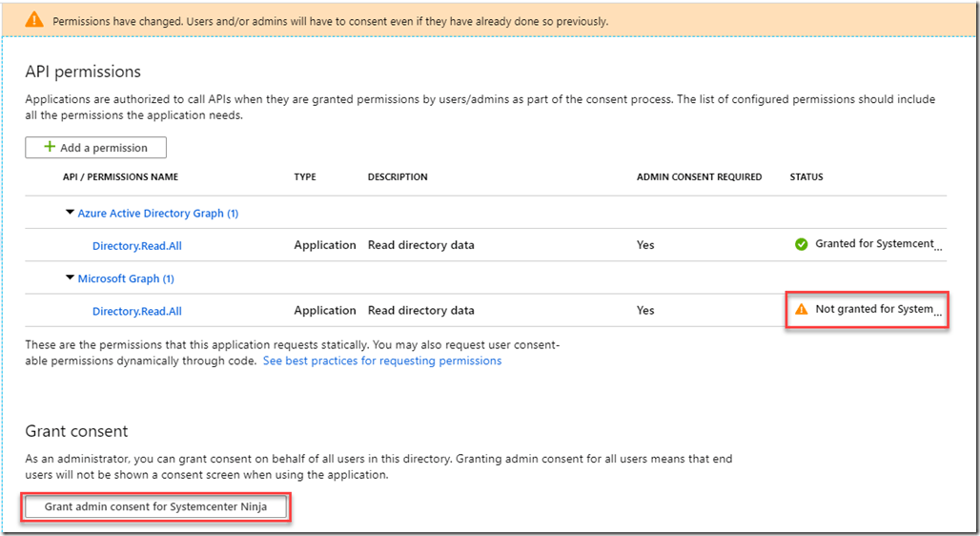Click the Admin Consent Required column header
980x536 pixels.
pyautogui.click(x=699, y=177)
